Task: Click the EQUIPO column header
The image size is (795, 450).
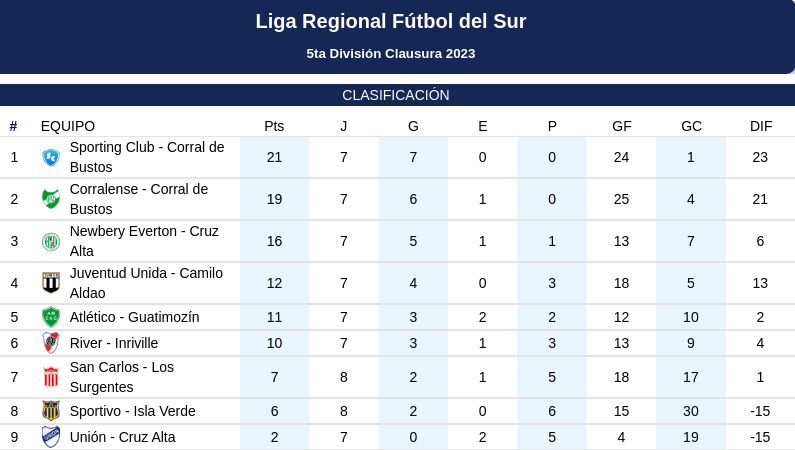Action: pyautogui.click(x=68, y=126)
